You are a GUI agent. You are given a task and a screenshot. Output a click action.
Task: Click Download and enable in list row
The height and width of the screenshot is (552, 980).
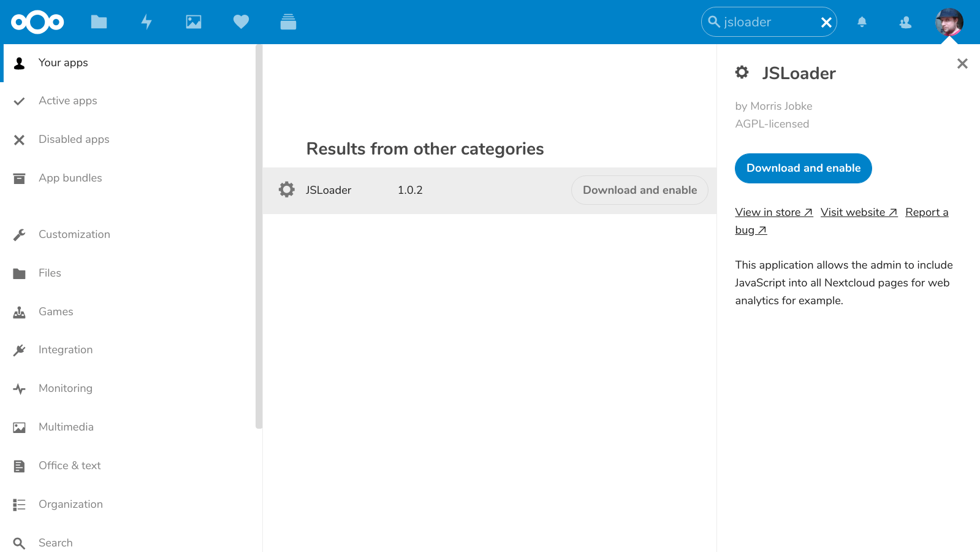pos(640,190)
